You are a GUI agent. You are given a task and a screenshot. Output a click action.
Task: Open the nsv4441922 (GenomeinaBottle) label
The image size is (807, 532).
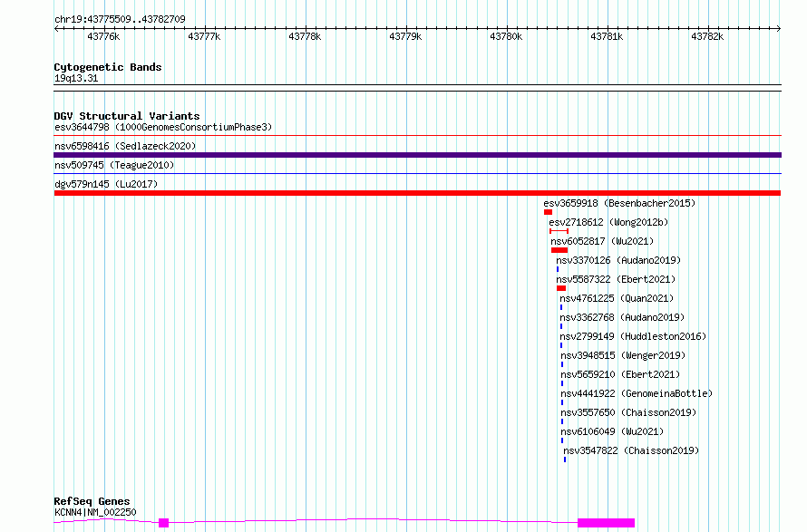click(637, 393)
